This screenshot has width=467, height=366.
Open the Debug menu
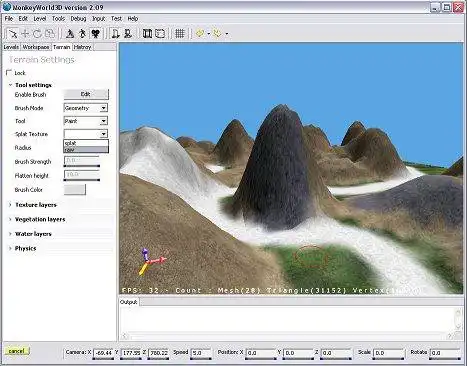click(78, 19)
